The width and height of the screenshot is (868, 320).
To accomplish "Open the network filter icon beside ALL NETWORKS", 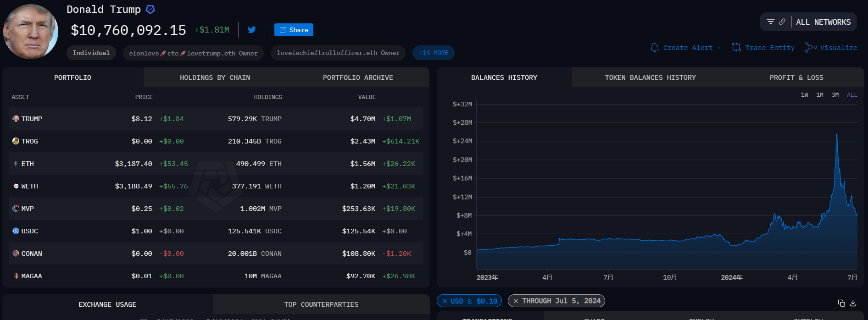I will coord(771,22).
